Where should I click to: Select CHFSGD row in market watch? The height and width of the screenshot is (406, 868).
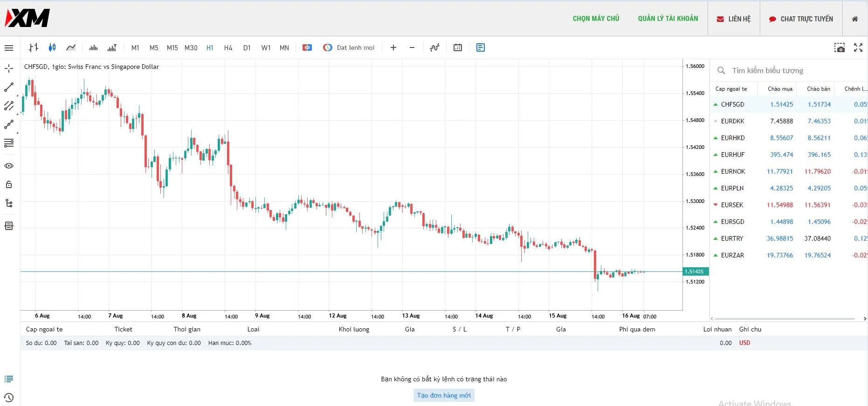(x=789, y=104)
